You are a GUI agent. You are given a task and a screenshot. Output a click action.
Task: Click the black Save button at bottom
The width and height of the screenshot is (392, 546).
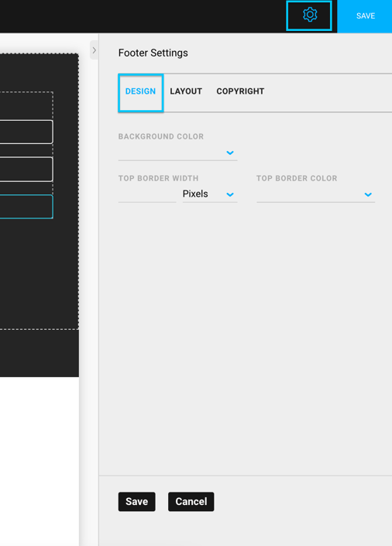[137, 501]
